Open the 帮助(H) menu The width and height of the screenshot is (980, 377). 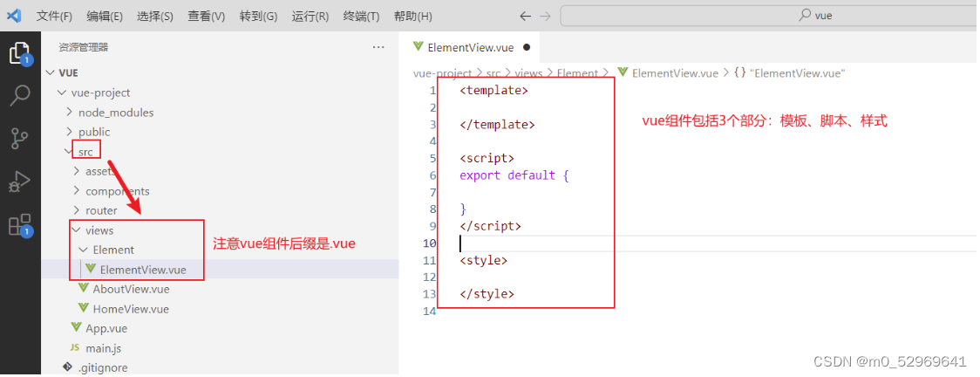tap(413, 17)
